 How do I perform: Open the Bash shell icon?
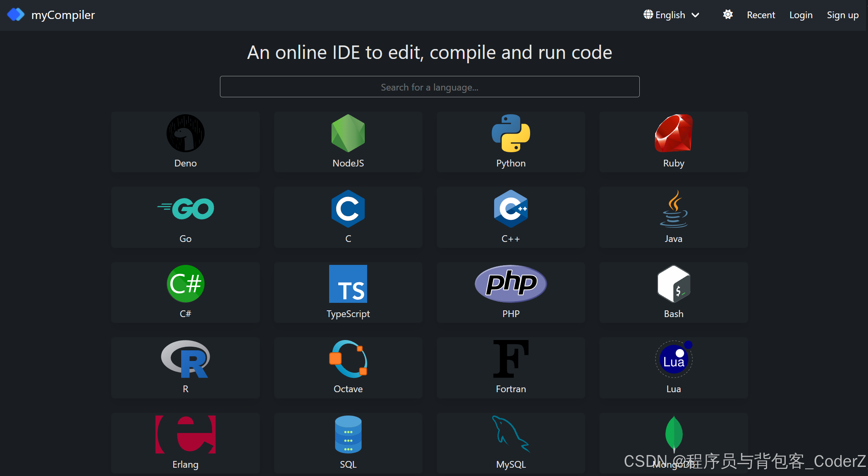point(673,284)
